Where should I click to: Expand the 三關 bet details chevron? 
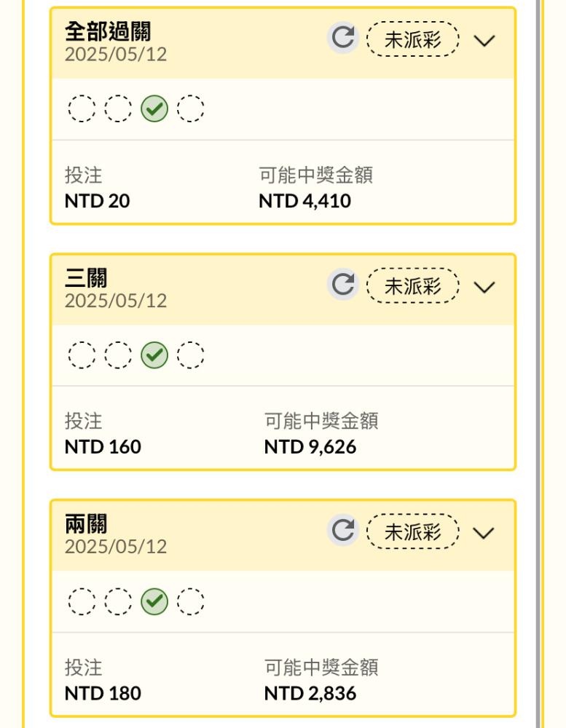coord(484,286)
